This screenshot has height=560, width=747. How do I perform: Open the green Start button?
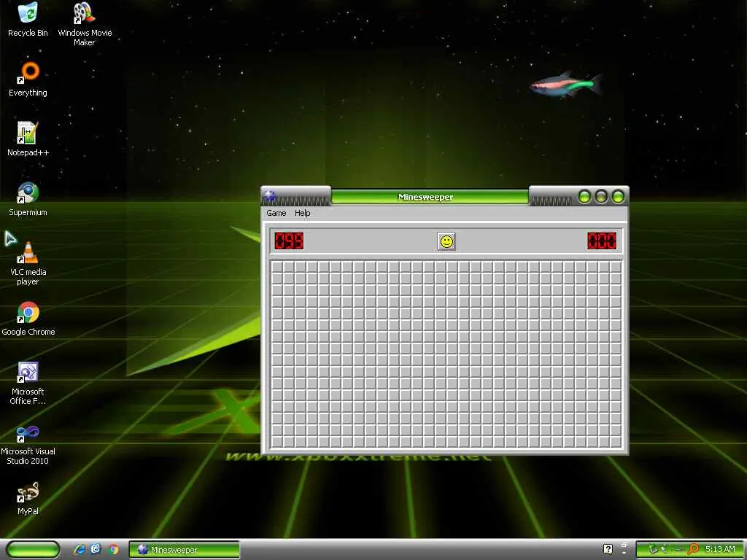(x=33, y=550)
